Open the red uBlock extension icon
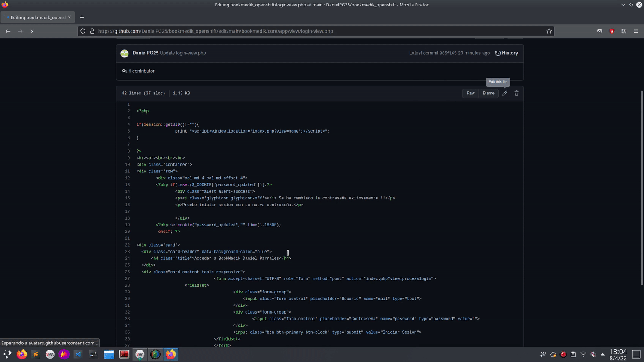Image resolution: width=644 pixels, height=362 pixels. tap(612, 31)
